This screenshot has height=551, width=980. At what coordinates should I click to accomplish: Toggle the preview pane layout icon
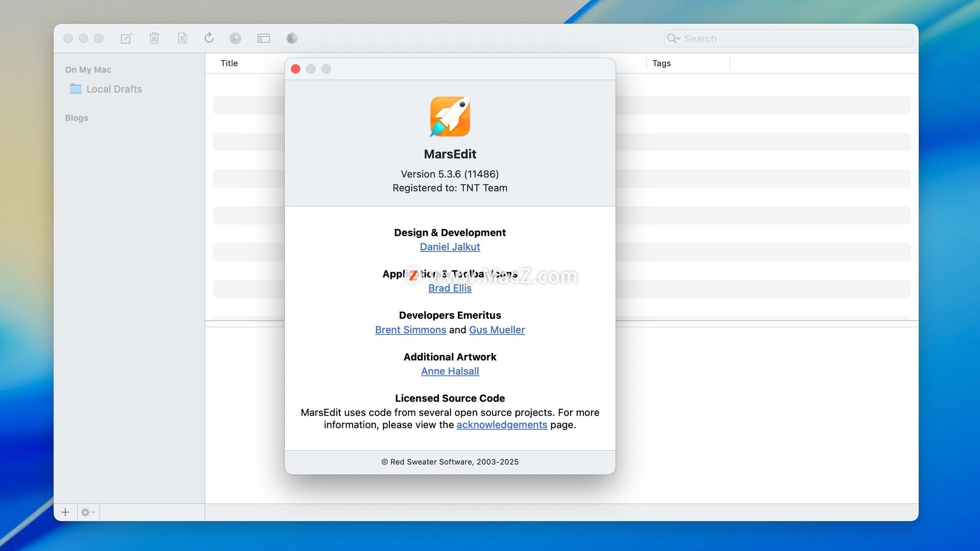[263, 38]
